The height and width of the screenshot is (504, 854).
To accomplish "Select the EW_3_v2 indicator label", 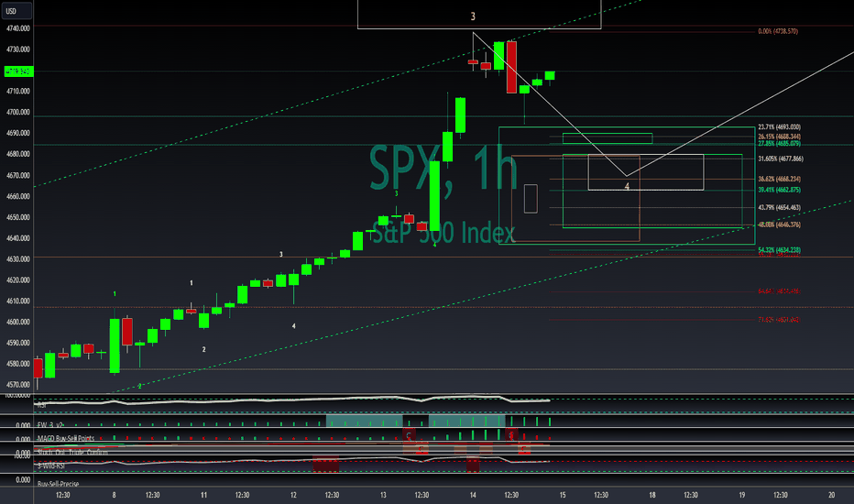I will click(50, 425).
